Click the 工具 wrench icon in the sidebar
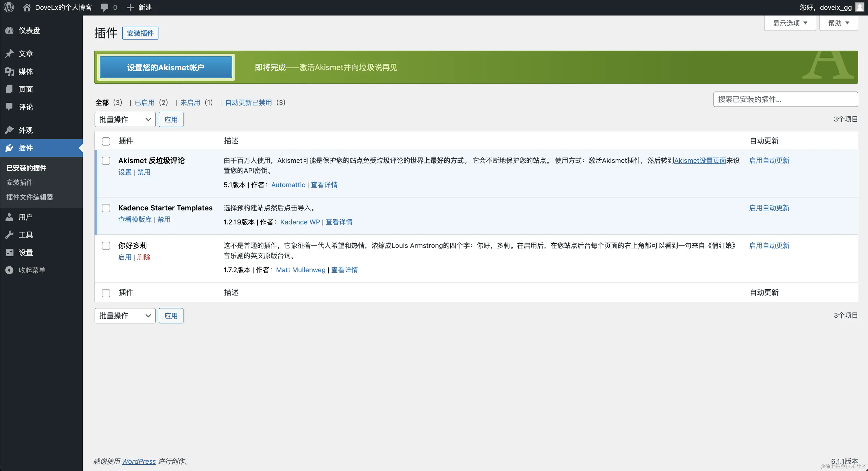Image resolution: width=868 pixels, height=471 pixels. point(9,234)
